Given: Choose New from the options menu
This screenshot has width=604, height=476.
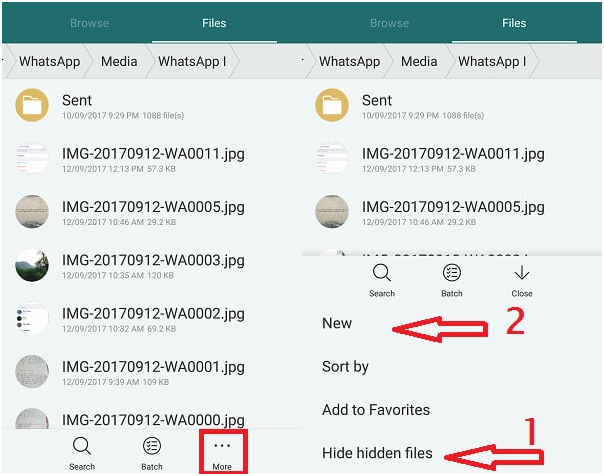Looking at the screenshot, I should point(337,323).
